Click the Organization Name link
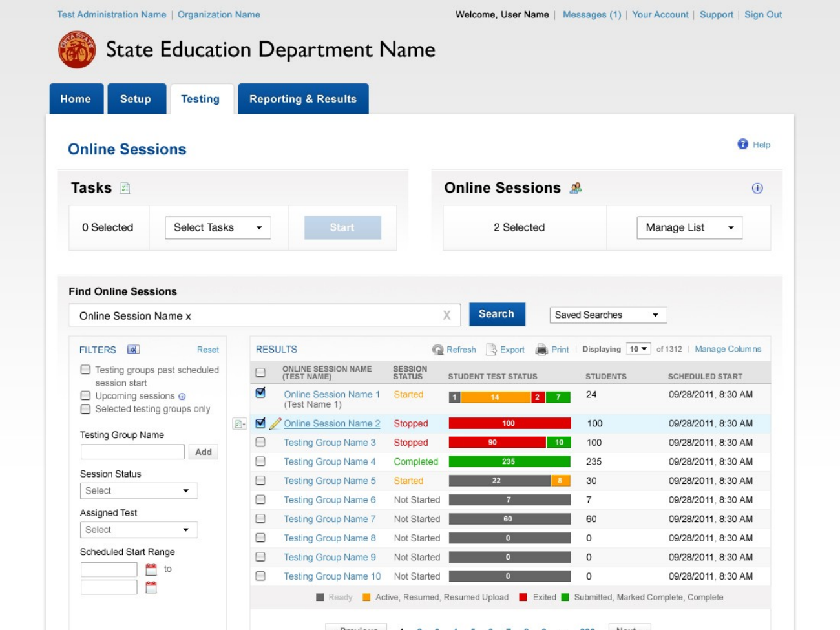 pyautogui.click(x=219, y=14)
